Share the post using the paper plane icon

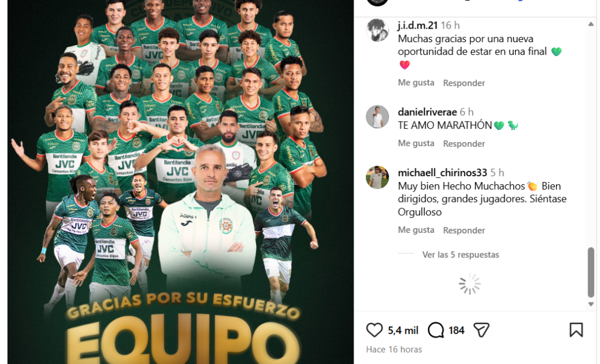coord(482,330)
